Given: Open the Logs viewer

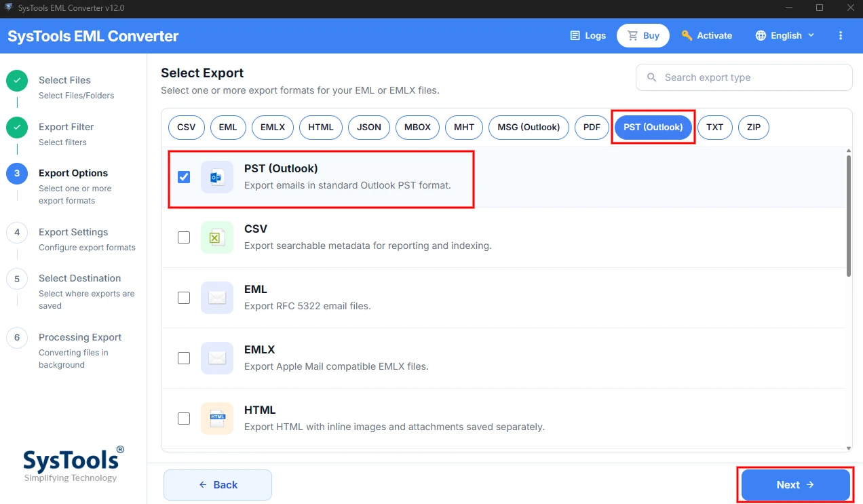Looking at the screenshot, I should pos(588,35).
